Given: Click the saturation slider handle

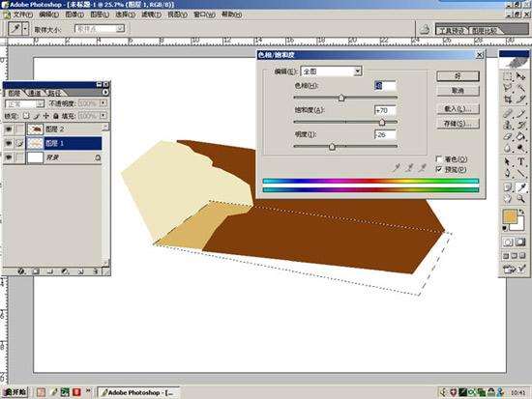Looking at the screenshot, I should 382,122.
